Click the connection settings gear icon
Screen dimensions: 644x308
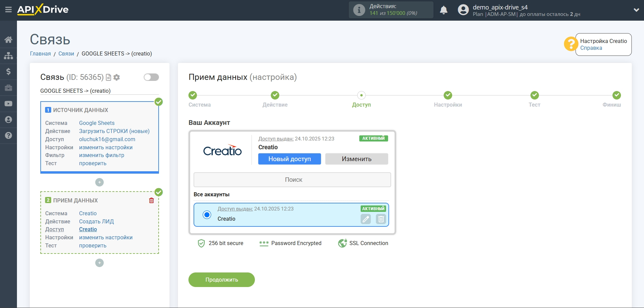[117, 78]
